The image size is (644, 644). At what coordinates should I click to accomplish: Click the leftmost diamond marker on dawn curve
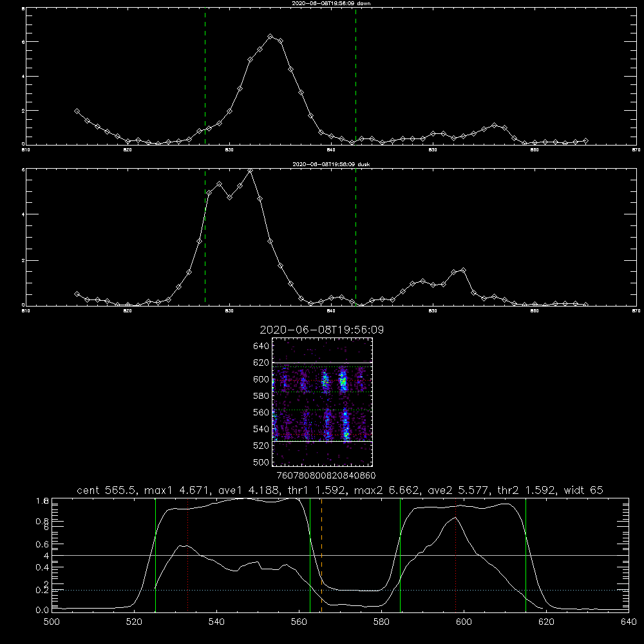(x=77, y=111)
